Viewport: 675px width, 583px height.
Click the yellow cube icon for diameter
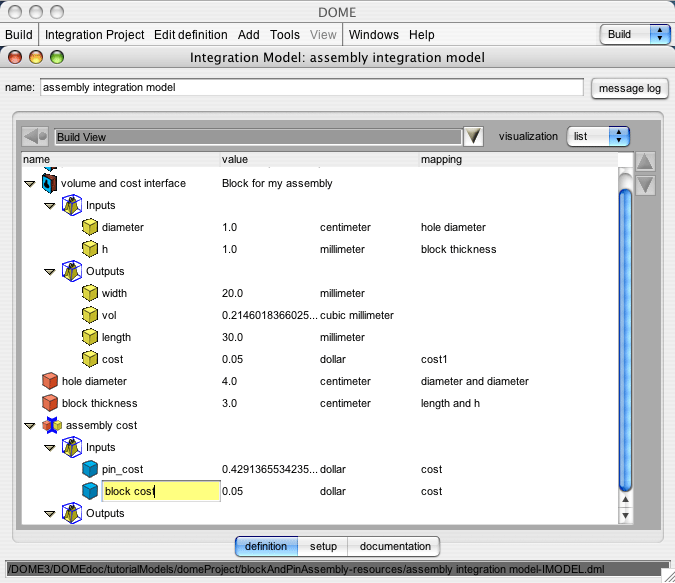[90, 227]
